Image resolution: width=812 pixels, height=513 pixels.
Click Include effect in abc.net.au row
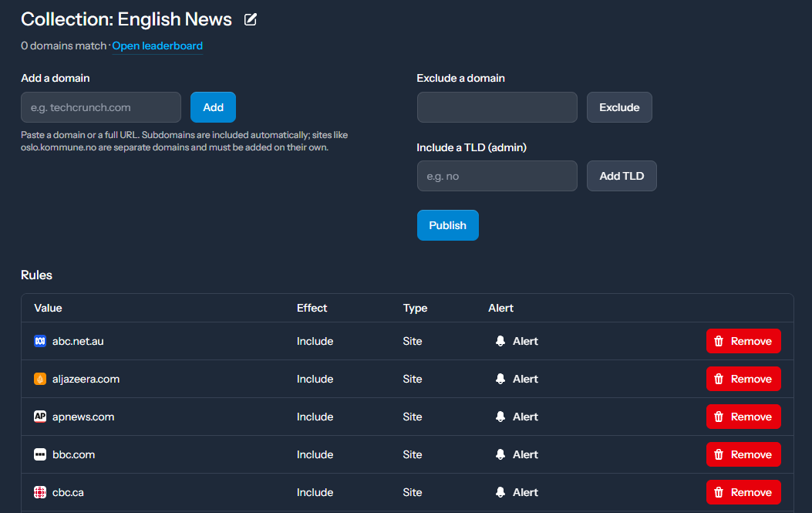pyautogui.click(x=315, y=341)
